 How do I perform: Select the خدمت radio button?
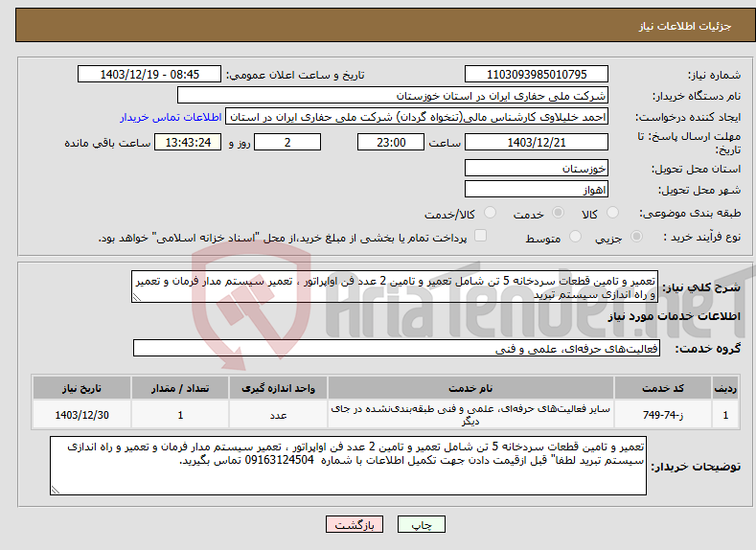pyautogui.click(x=558, y=213)
